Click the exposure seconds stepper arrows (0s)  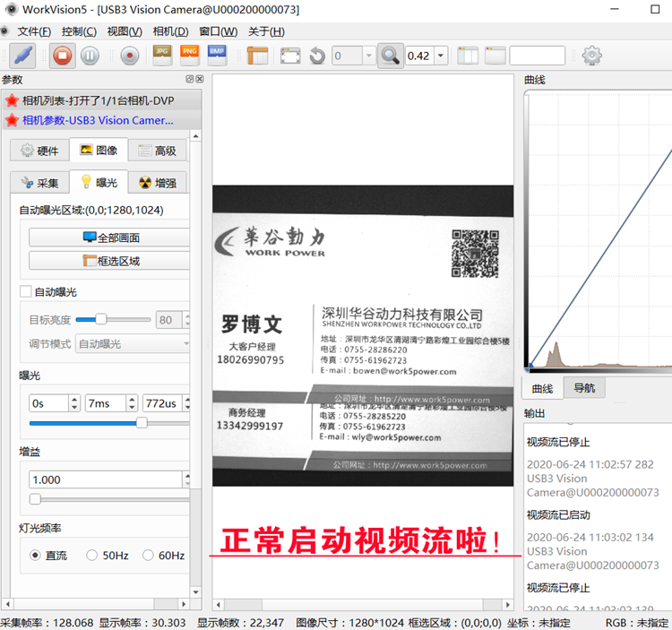(74, 403)
